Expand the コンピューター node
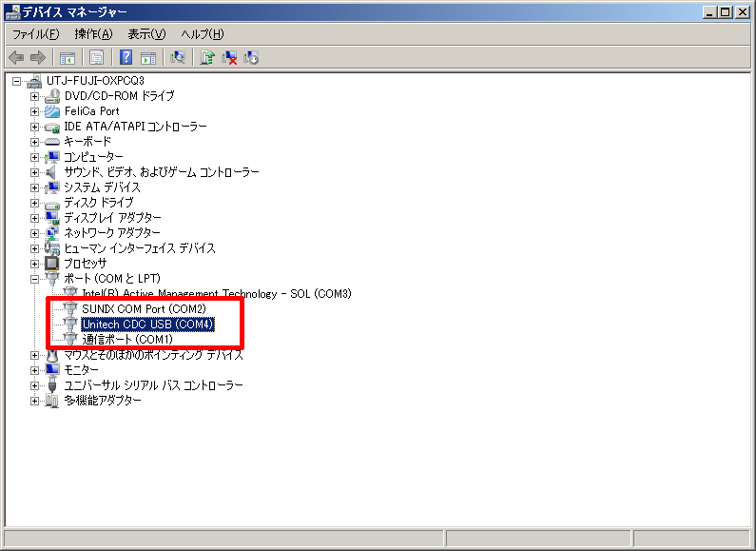 pos(35,157)
